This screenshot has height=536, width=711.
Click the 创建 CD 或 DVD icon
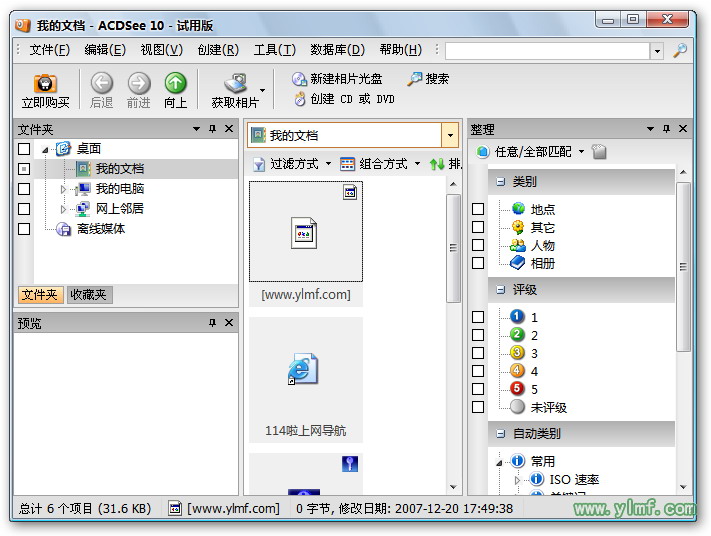point(300,98)
